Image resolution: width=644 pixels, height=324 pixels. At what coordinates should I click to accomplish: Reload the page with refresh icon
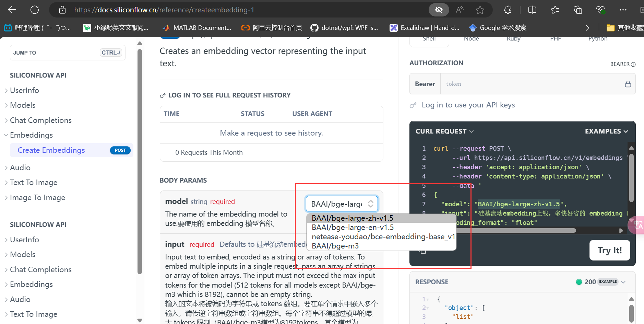click(x=35, y=10)
